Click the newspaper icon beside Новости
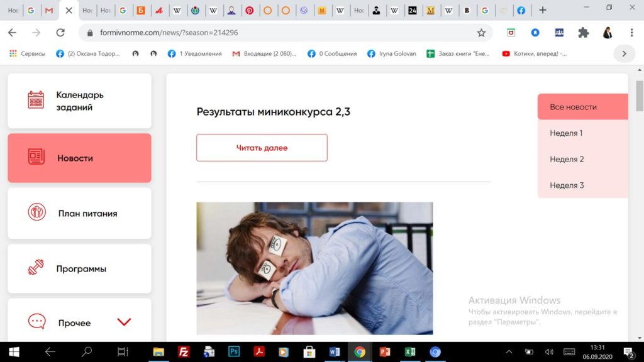This screenshot has height=362, width=644. click(36, 157)
